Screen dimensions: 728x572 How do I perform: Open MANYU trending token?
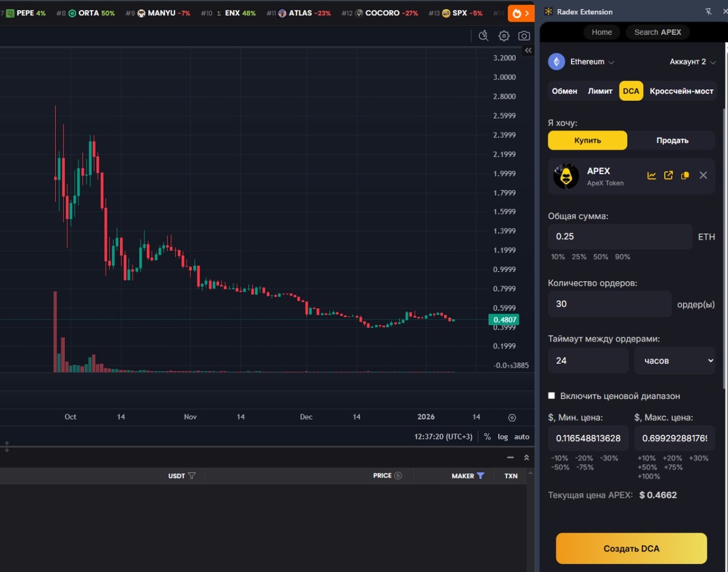point(157,13)
